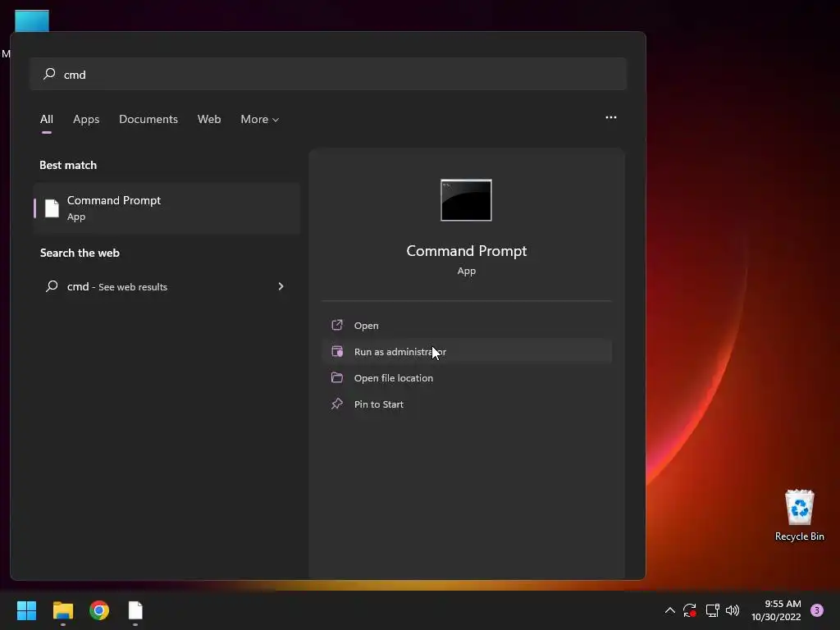Choose Pin to Start
This screenshot has width=840, height=630.
coord(467,404)
